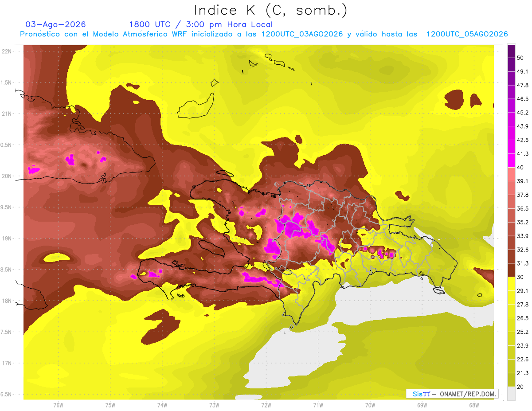Select the magenta swatch between 40 and 41.3
532x411 pixels.
pyautogui.click(x=511, y=160)
